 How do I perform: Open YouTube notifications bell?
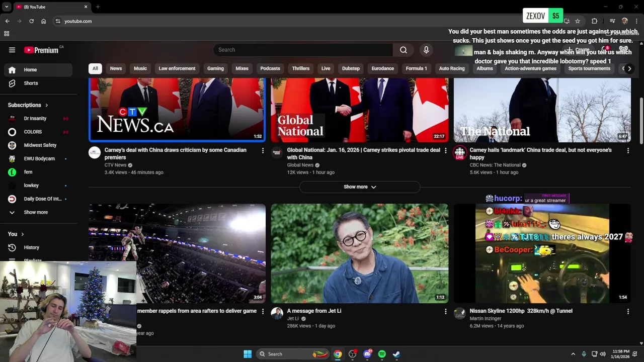pyautogui.click(x=605, y=50)
